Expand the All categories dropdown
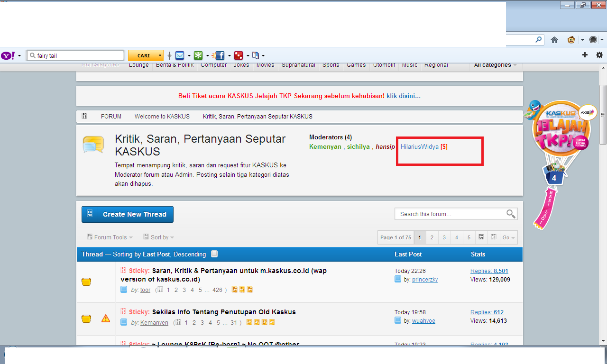607x364 pixels. pos(495,65)
